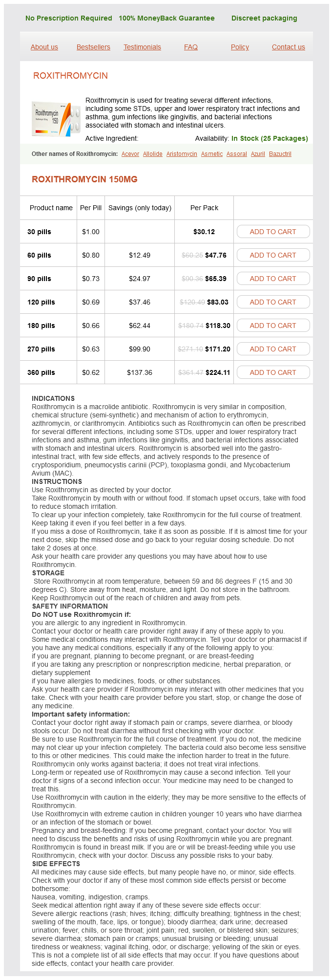Open the Contact us page
333x980 pixels.
coord(288,47)
